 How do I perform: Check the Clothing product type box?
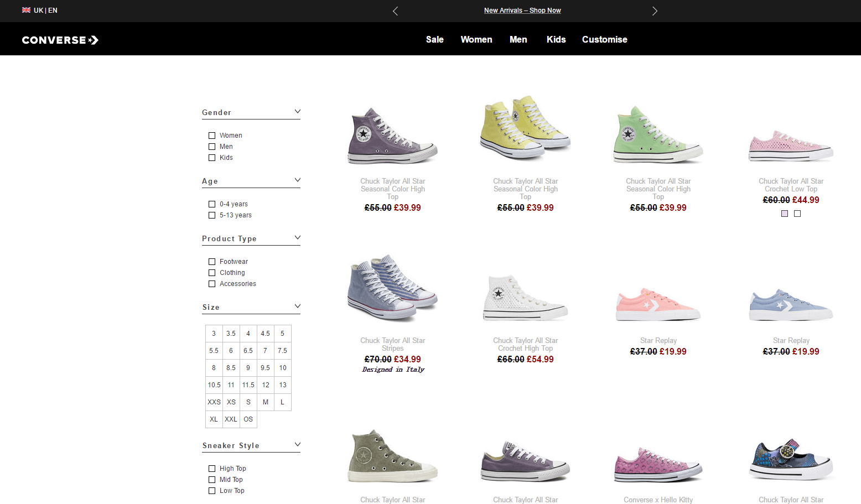coord(212,273)
